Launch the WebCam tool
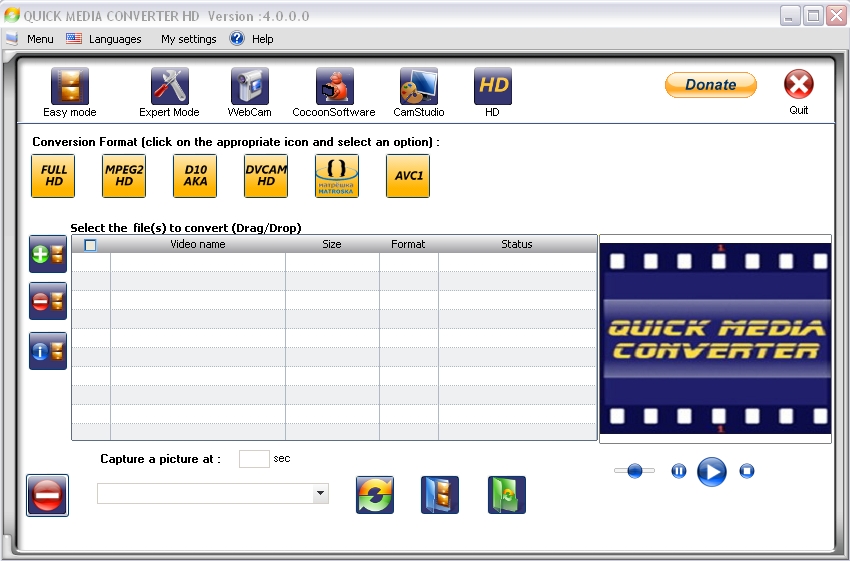 [249, 86]
